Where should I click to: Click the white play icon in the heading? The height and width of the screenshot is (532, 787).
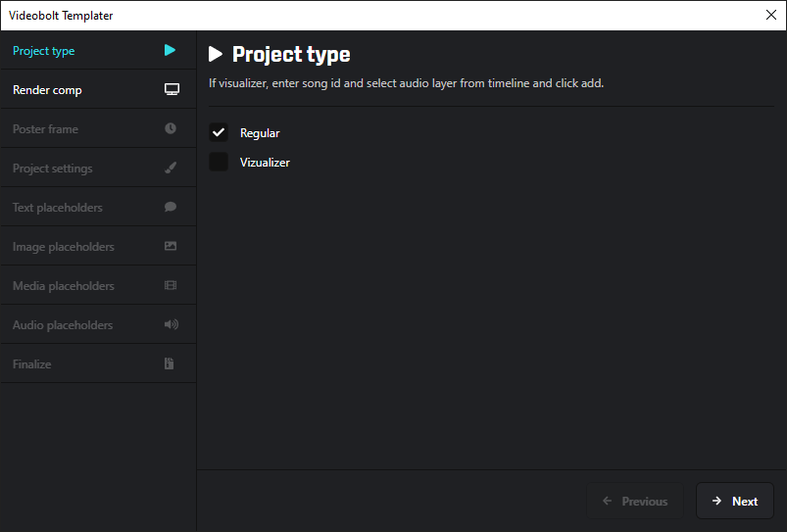click(216, 54)
